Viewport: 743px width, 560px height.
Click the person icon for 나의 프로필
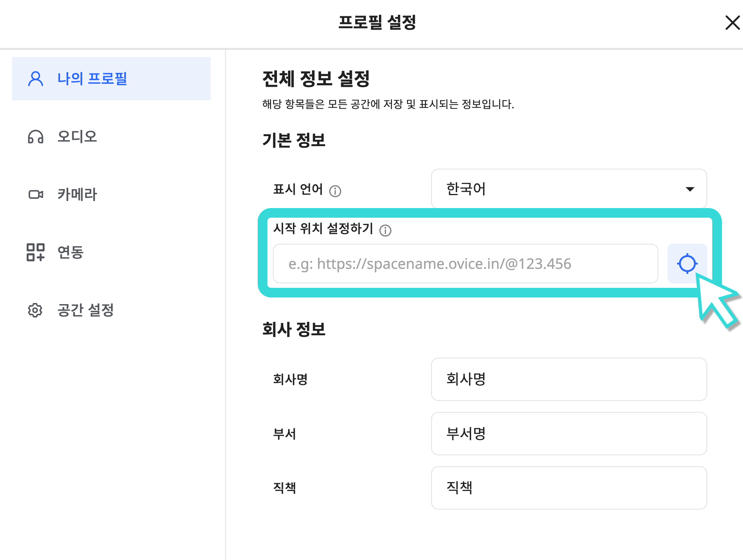[36, 79]
